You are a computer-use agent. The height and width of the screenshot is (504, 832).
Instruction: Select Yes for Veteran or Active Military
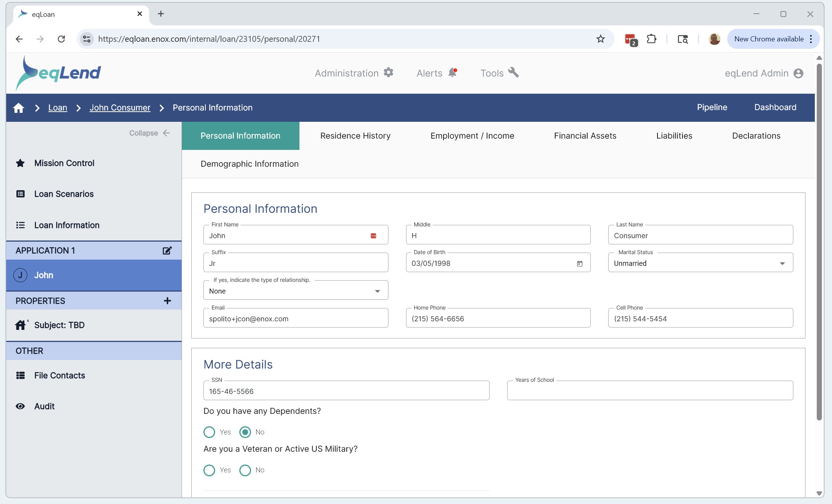pos(209,470)
